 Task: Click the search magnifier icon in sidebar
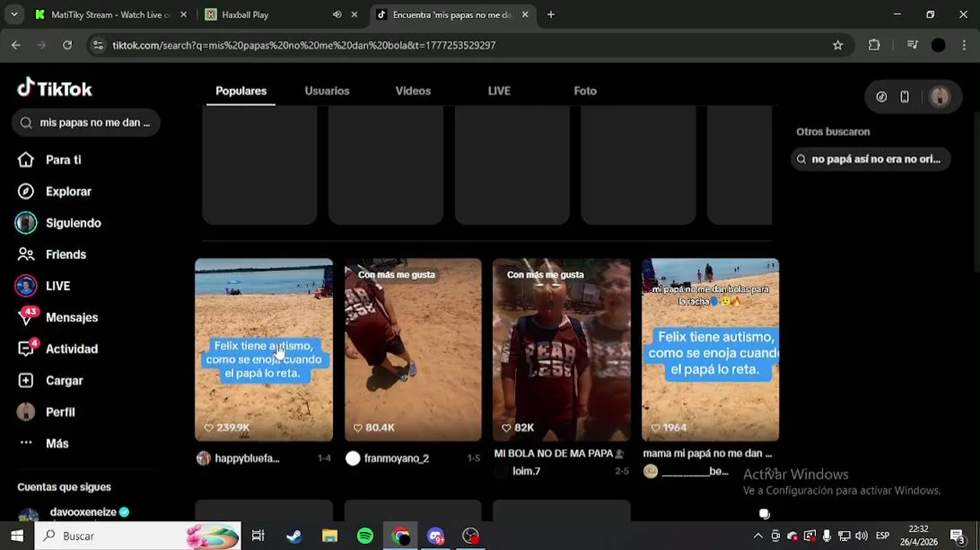[x=26, y=123]
